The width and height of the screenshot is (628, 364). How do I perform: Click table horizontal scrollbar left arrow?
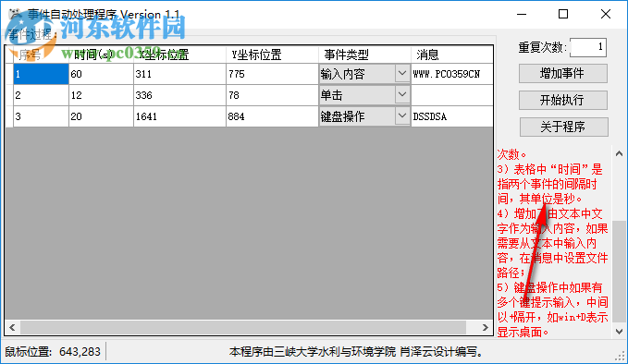[12, 328]
